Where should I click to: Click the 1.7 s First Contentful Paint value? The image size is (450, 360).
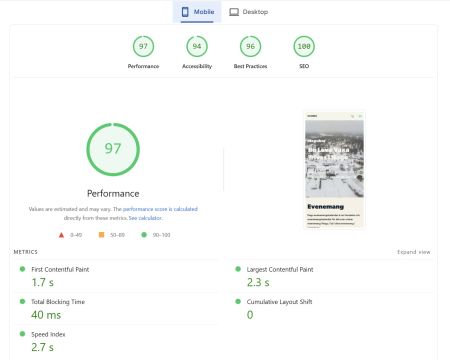(x=43, y=283)
